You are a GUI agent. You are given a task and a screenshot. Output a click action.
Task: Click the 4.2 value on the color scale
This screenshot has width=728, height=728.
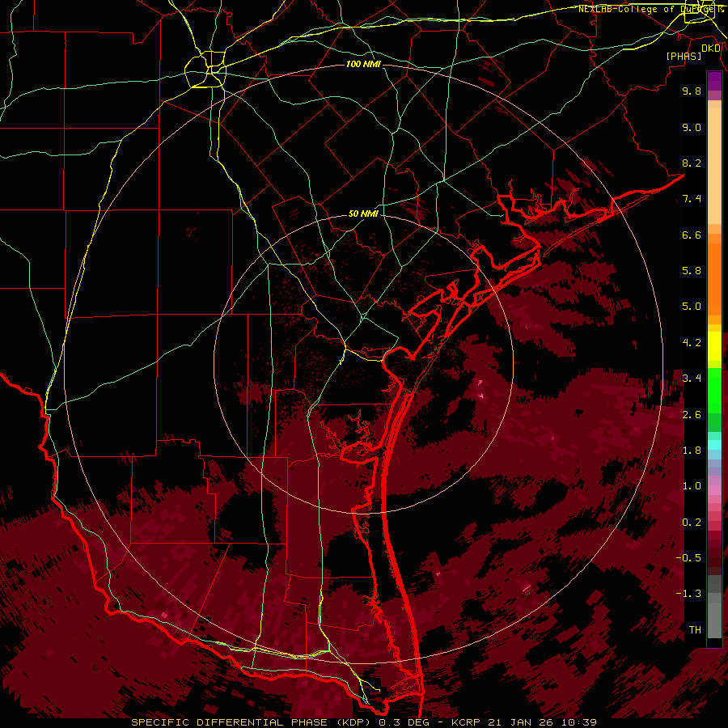(692, 343)
